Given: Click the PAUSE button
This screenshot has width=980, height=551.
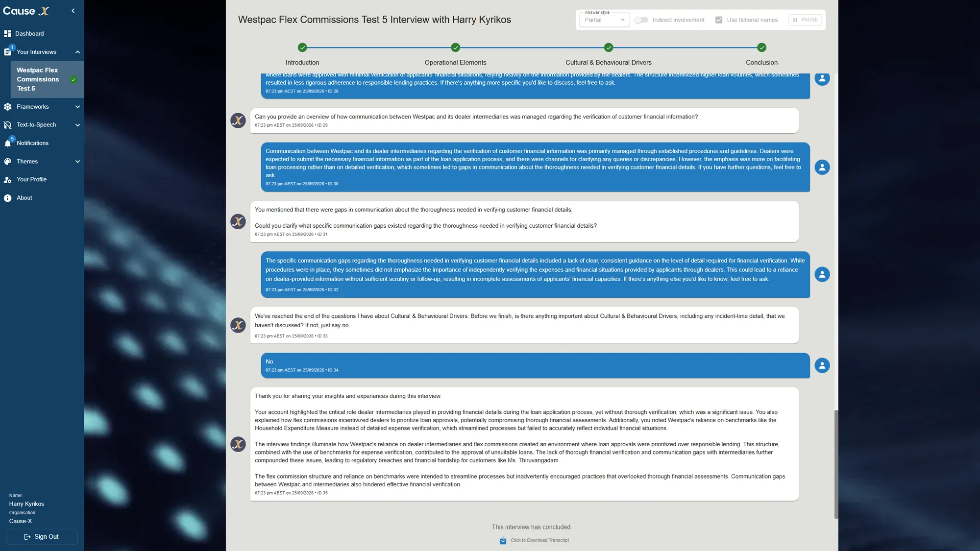Looking at the screenshot, I should coord(805,20).
